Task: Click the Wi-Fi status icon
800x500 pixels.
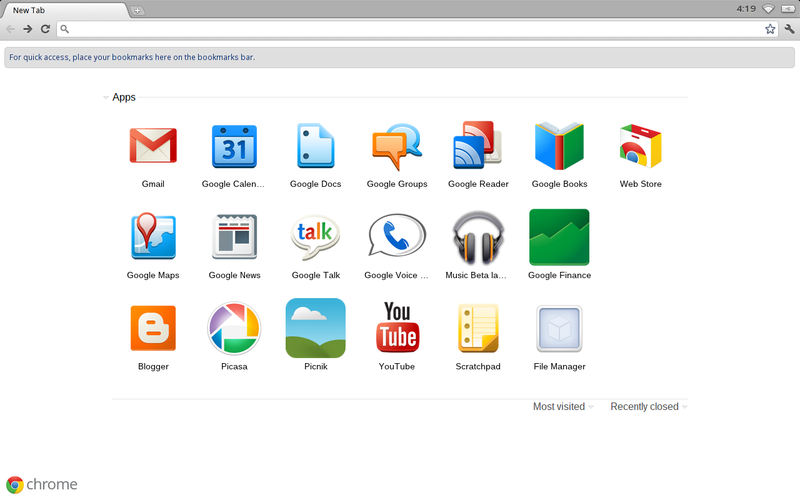Action: coord(768,9)
